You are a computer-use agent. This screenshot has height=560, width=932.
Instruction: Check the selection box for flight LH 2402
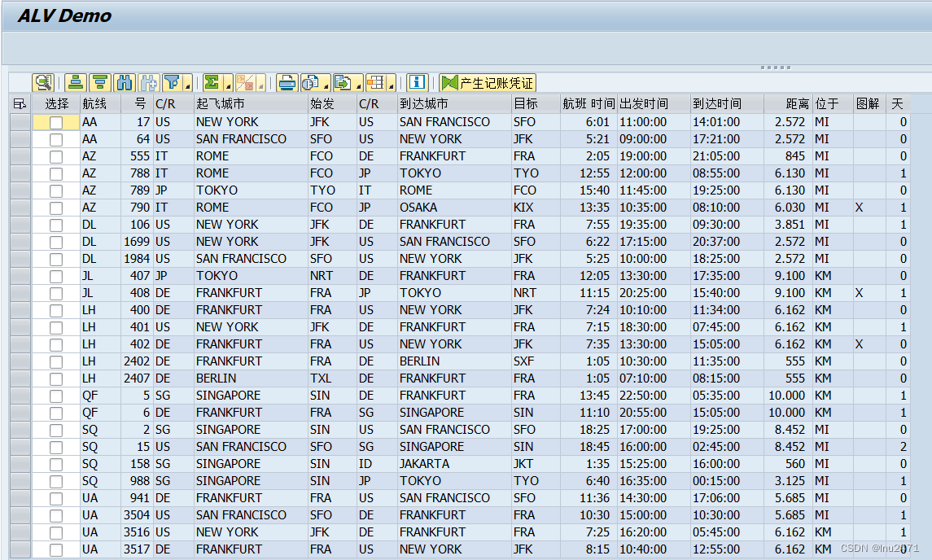point(55,361)
